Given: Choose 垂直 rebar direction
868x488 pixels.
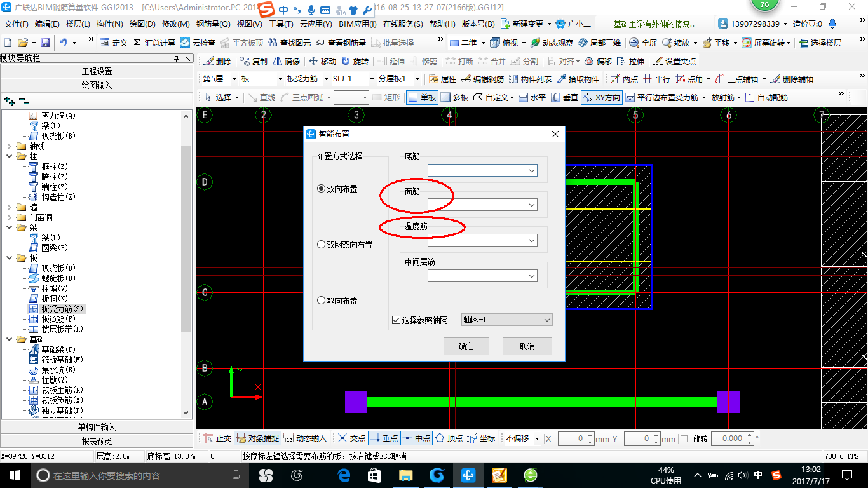Looking at the screenshot, I should click(x=564, y=97).
